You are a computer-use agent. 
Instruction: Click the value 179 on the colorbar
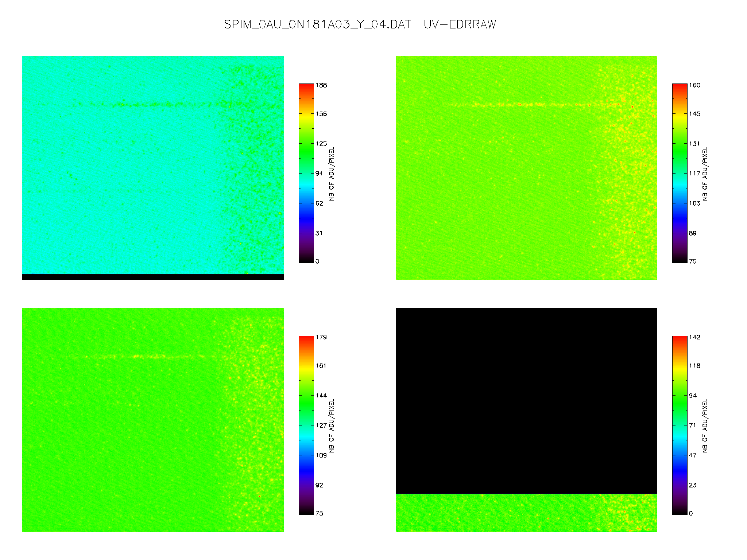[321, 337]
